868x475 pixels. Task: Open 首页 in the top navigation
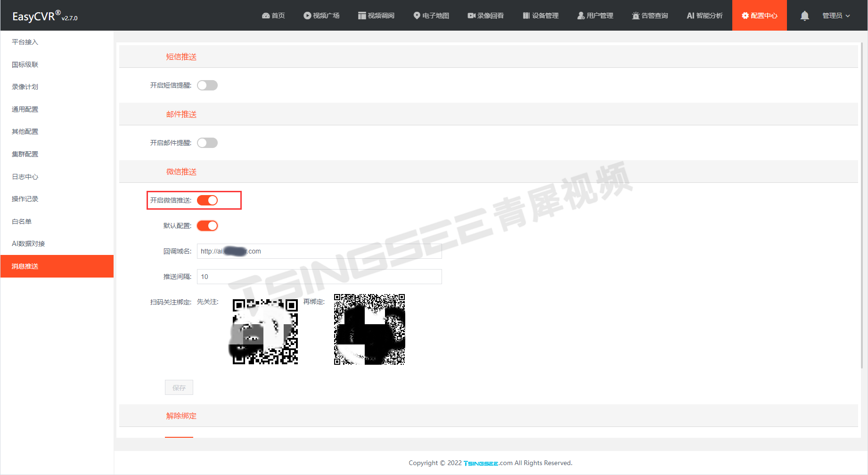click(x=273, y=16)
